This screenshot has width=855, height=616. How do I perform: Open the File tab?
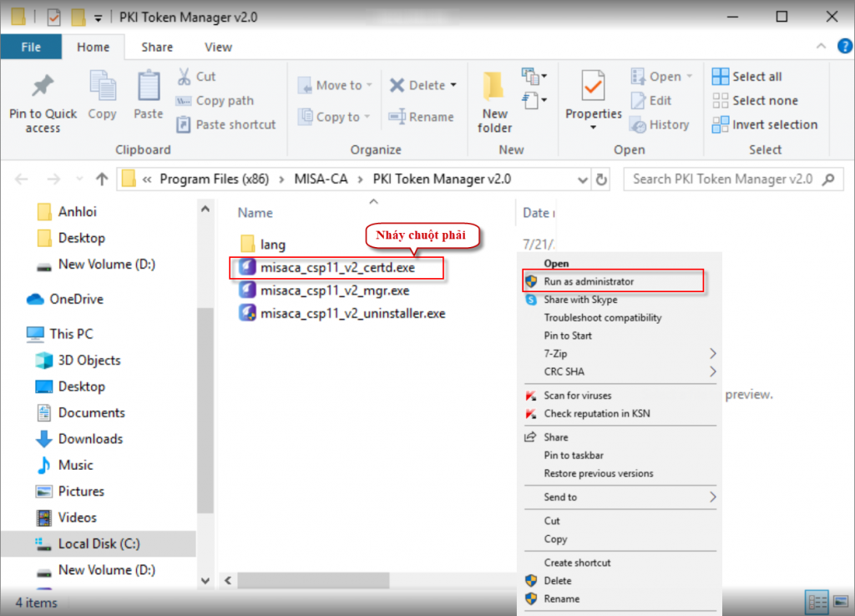point(31,47)
